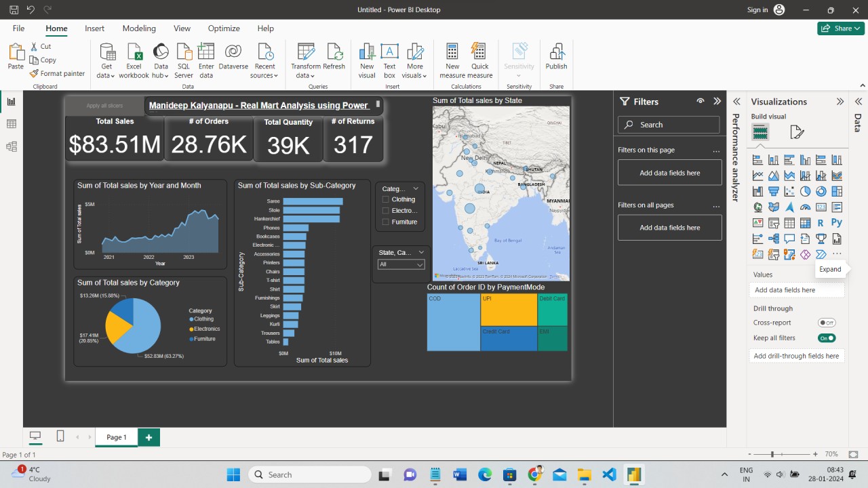Click the Refresh data button

(x=334, y=57)
